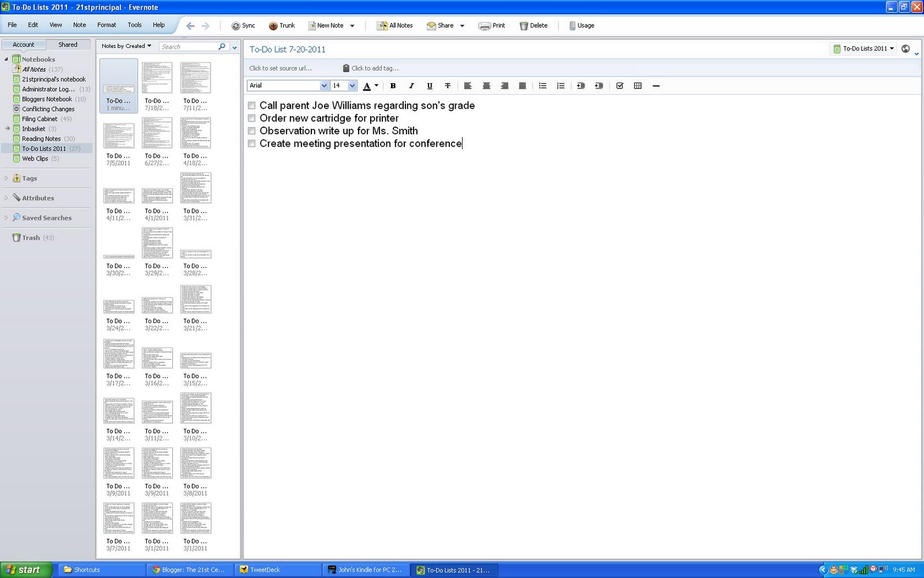Open the Edit menu
924x578 pixels.
pos(33,25)
